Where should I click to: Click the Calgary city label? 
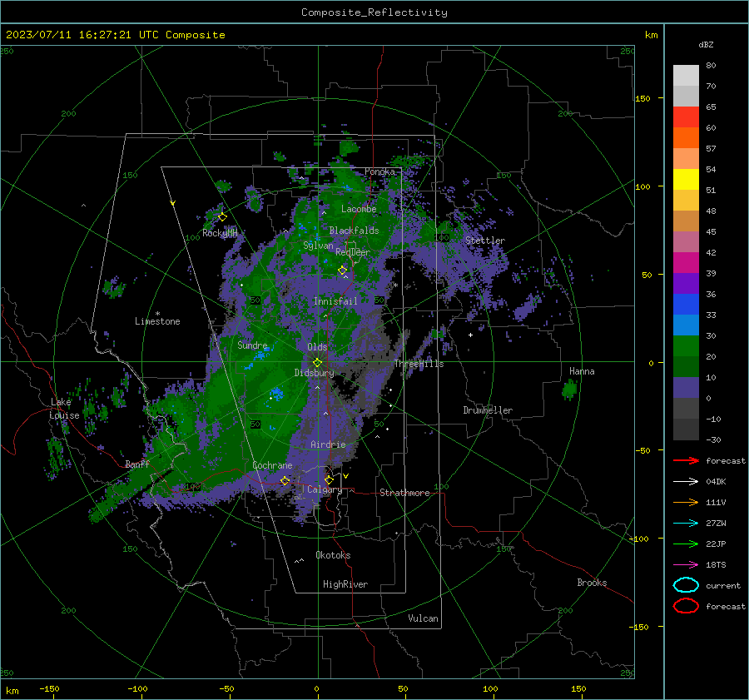[325, 489]
